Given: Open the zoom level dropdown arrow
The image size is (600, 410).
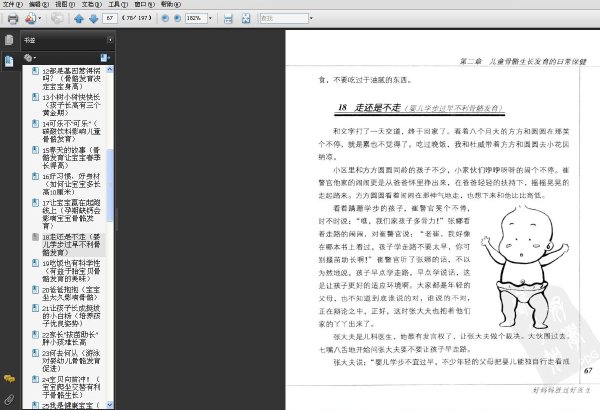Looking at the screenshot, I should click(210, 18).
